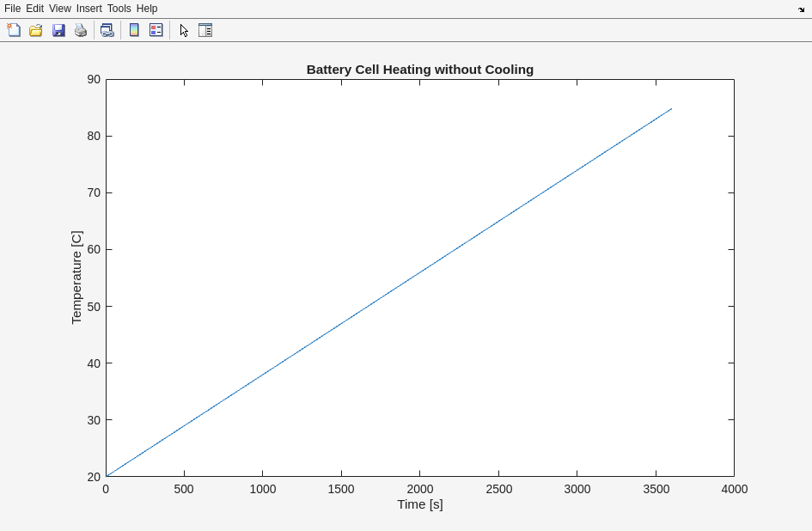Click the Link Plot toolbar icon
The height and width of the screenshot is (531, 812).
[x=107, y=30]
